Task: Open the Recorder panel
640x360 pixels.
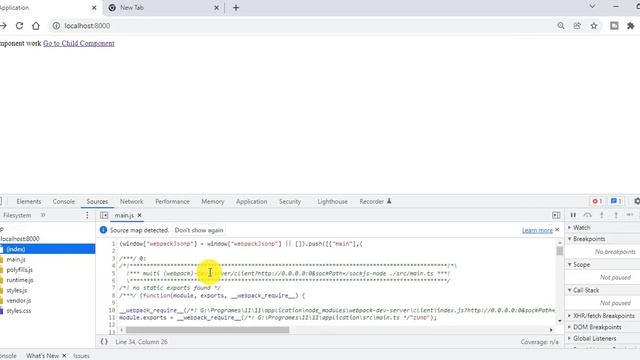Action: 375,202
